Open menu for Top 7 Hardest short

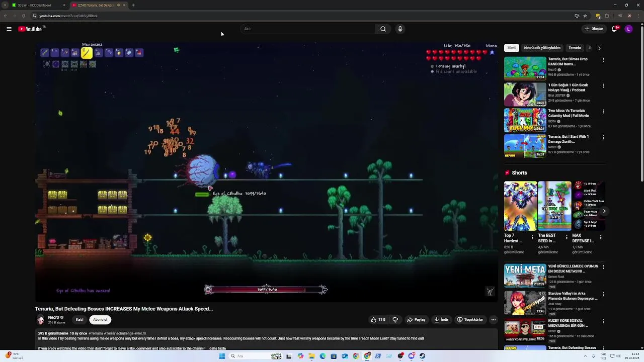(x=533, y=237)
